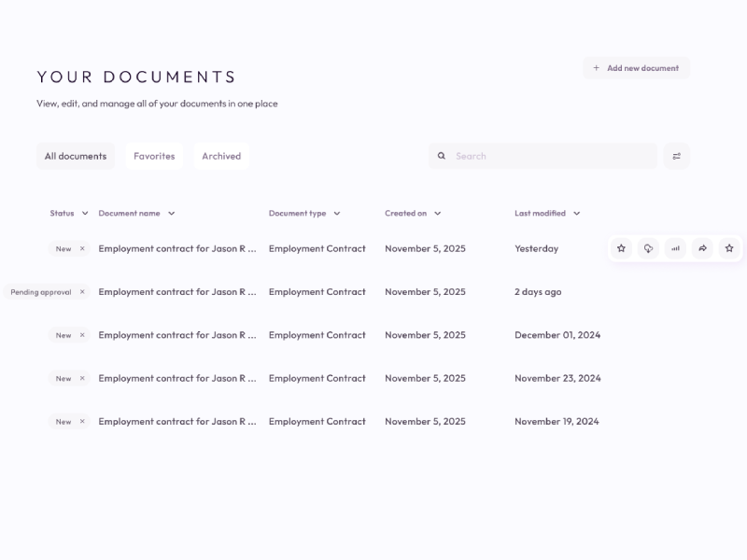Click the Yesterday last-modified cell
The image size is (747, 560).
[x=536, y=248]
